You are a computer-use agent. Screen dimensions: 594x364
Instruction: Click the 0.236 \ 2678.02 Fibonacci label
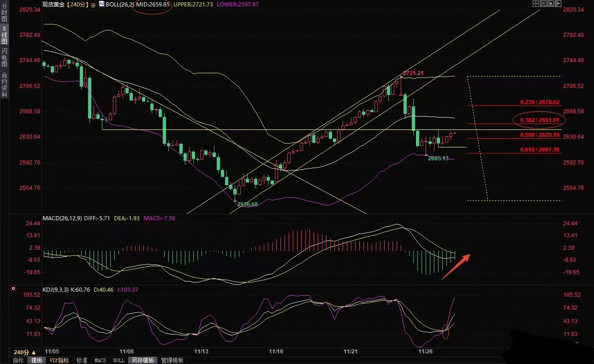(x=540, y=102)
